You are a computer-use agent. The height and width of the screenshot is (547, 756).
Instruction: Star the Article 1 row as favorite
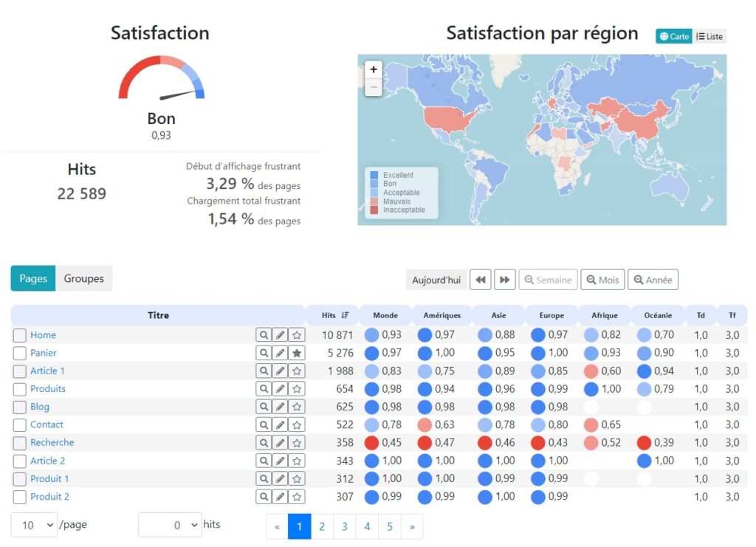(x=295, y=371)
